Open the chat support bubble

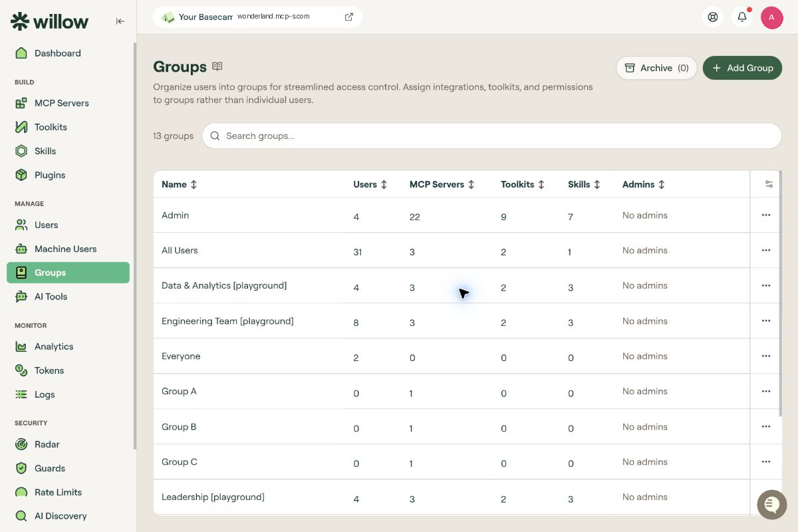771,504
